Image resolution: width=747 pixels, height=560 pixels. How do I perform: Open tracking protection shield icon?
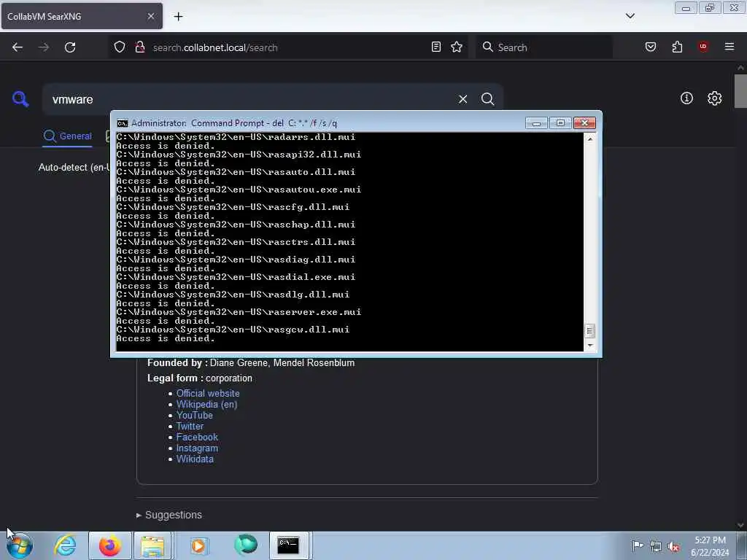tap(120, 47)
